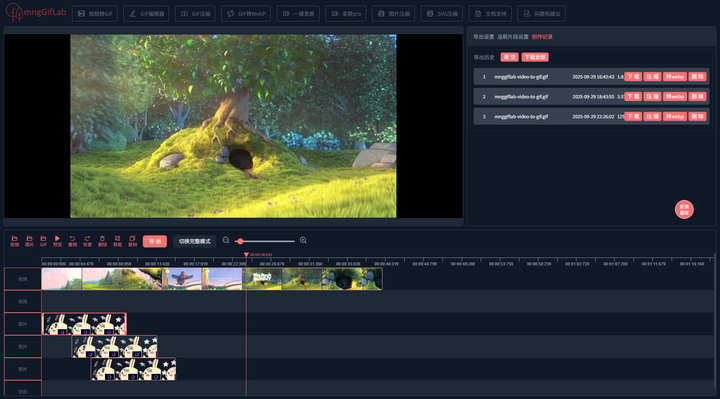Viewport: 720px width, 399px height.
Task: Click the add 图片 folder icon
Action: [x=29, y=241]
